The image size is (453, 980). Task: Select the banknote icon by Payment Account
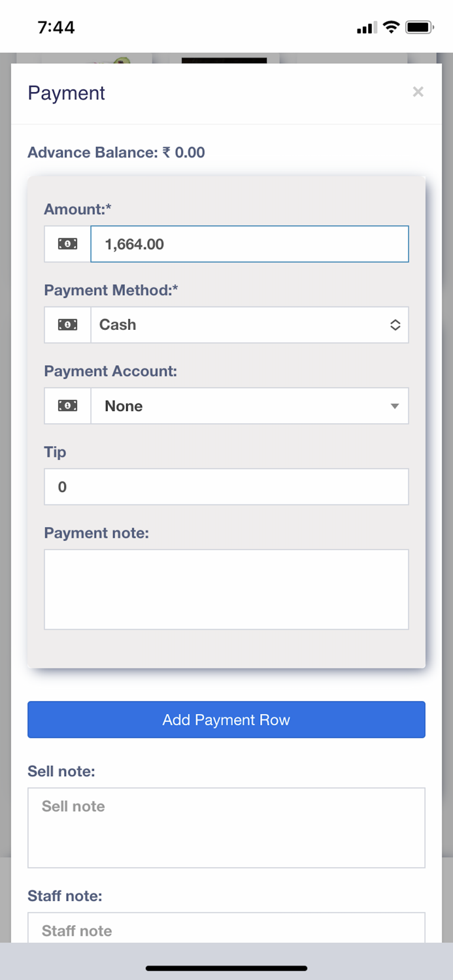point(67,406)
